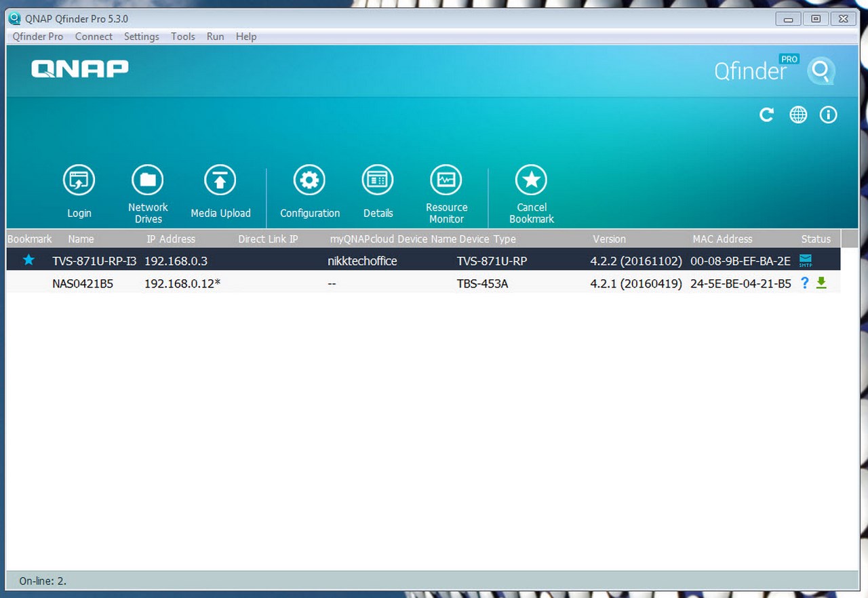Viewport: 868px width, 598px height.
Task: Open Network Drives tool
Action: (148, 180)
